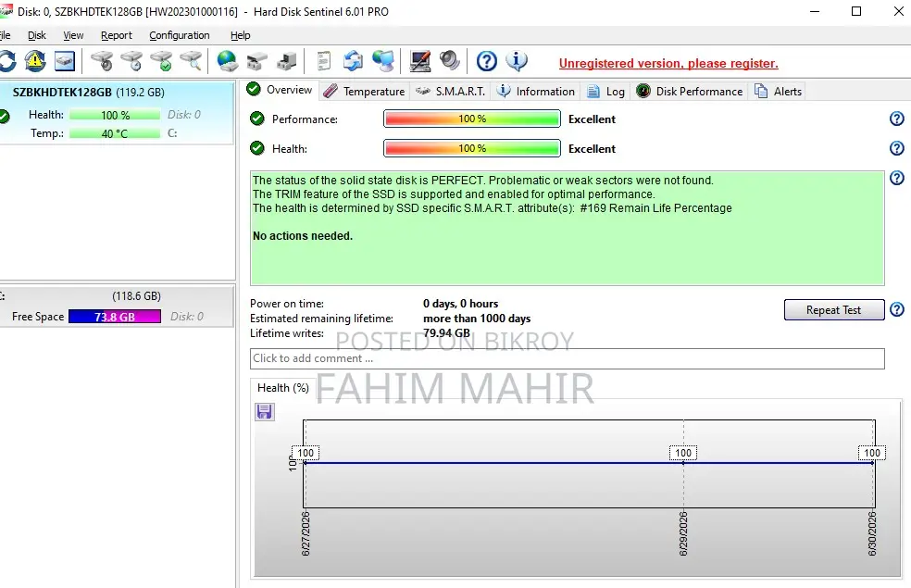The height and width of the screenshot is (588, 911).
Task: Click the green check icon beside Performance
Action: (x=256, y=119)
